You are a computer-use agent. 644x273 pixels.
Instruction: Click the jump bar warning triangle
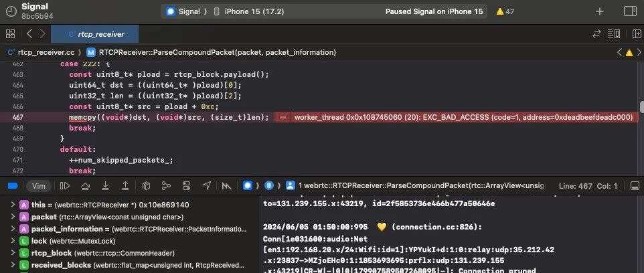pyautogui.click(x=629, y=53)
